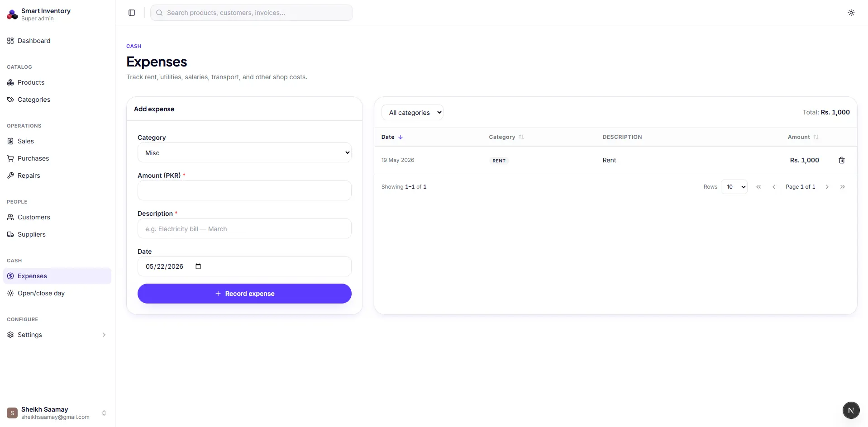Click the Record expense button

click(244, 294)
